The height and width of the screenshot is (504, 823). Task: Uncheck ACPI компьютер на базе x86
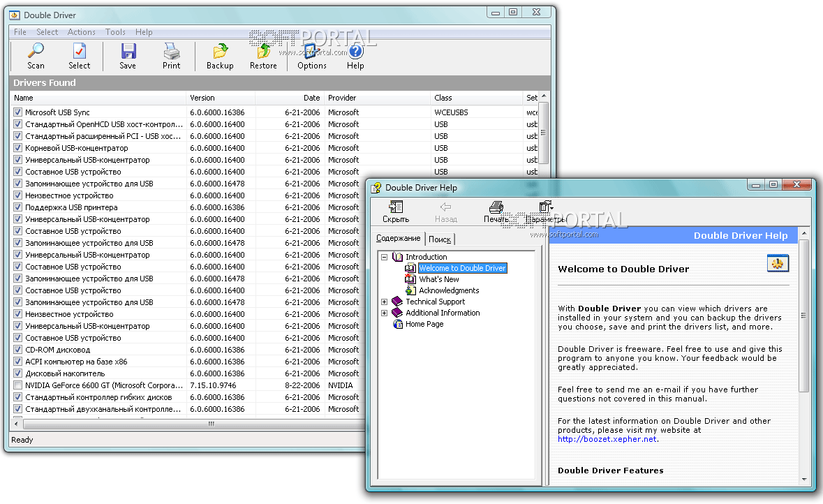pyautogui.click(x=18, y=362)
